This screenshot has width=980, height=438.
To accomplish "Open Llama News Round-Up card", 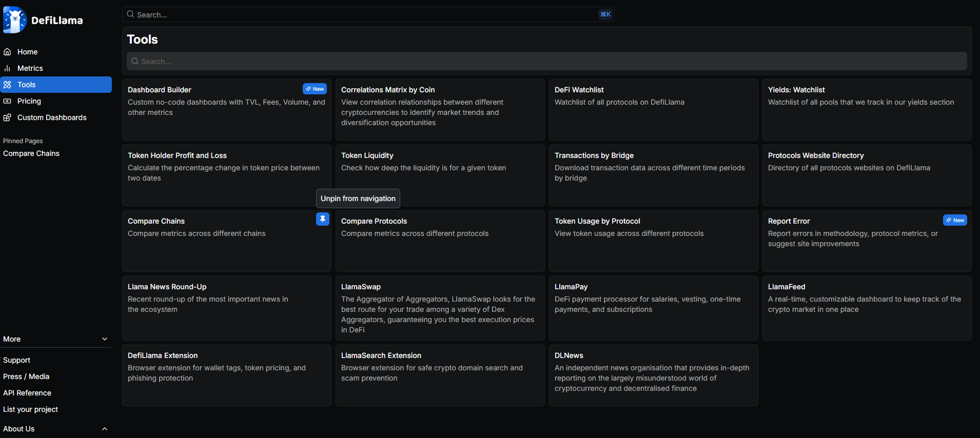I will 227,308.
